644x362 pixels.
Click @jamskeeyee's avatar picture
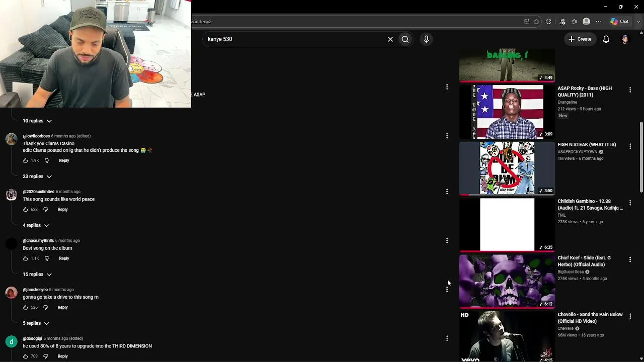pos(11,293)
